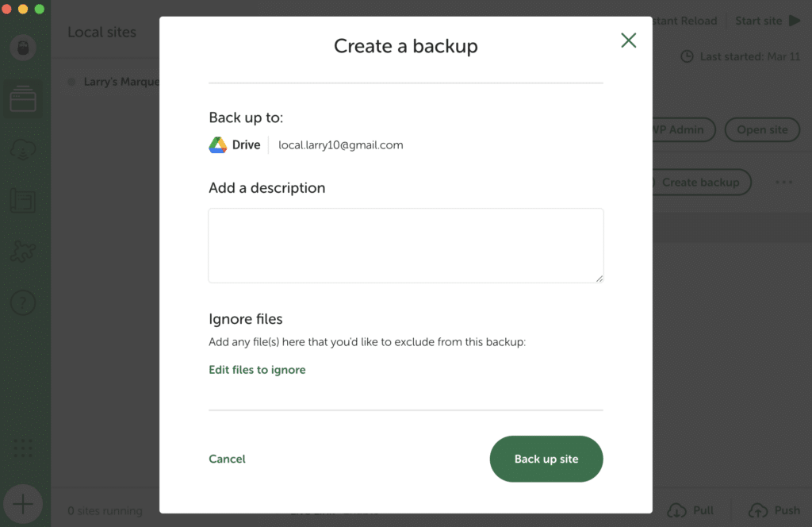Open the account avatar in sidebar

click(23, 48)
